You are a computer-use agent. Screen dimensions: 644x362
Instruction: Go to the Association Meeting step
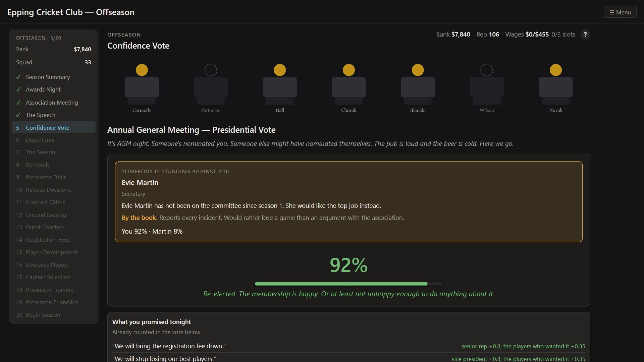(x=54, y=103)
